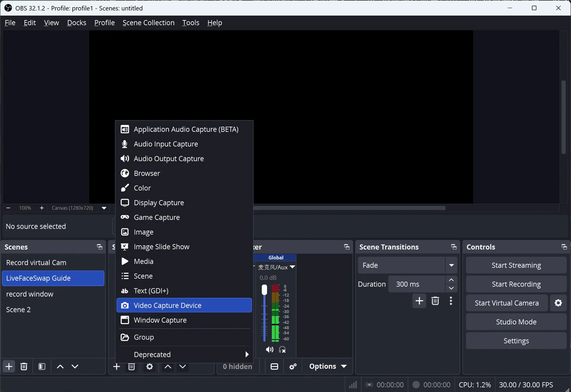Create a Group from the menu
Viewport: 571px width, 392px height.
pyautogui.click(x=184, y=337)
